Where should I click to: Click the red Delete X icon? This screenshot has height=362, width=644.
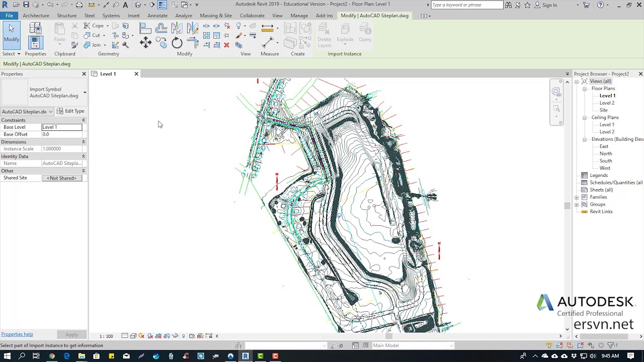pyautogui.click(x=226, y=45)
